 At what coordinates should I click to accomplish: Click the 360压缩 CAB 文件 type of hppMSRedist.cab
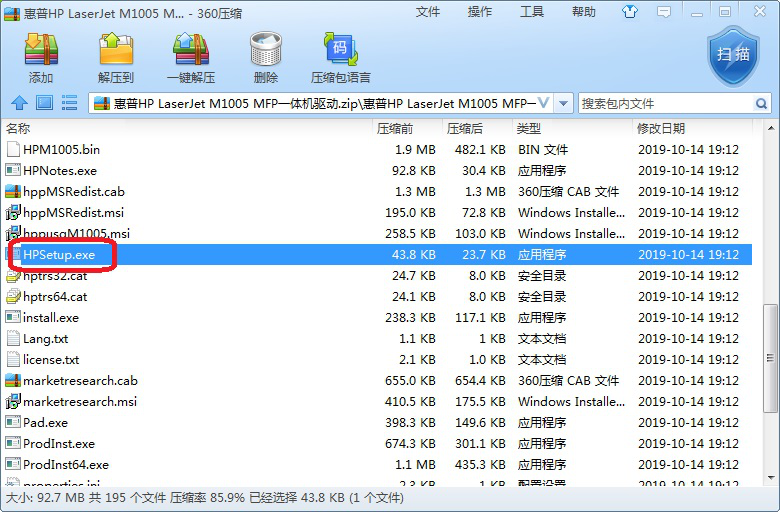pyautogui.click(x=568, y=192)
